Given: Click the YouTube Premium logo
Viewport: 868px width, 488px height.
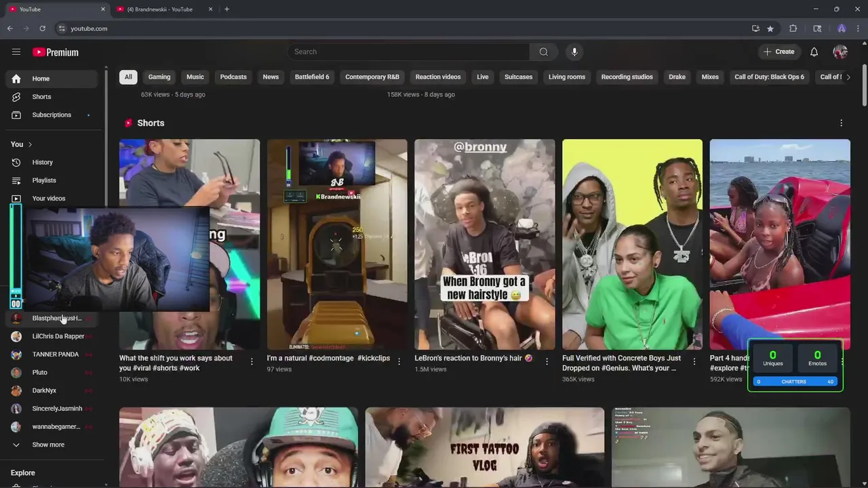Looking at the screenshot, I should click(x=56, y=52).
